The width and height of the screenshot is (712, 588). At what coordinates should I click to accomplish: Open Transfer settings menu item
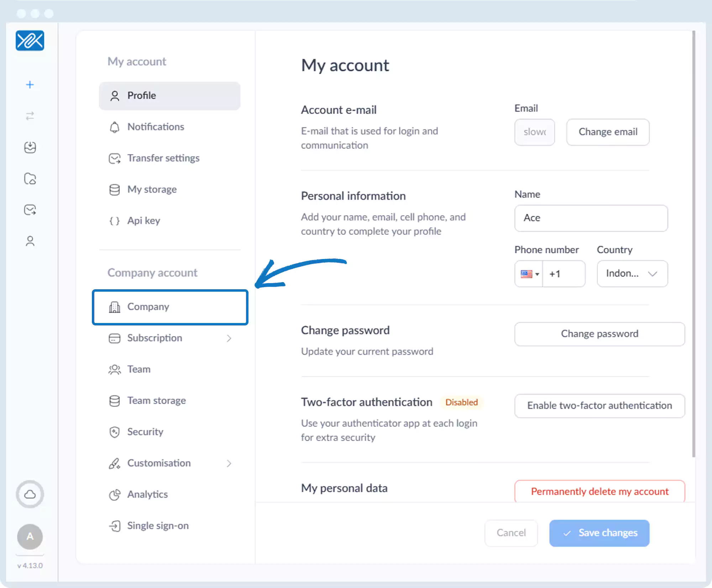tap(163, 158)
